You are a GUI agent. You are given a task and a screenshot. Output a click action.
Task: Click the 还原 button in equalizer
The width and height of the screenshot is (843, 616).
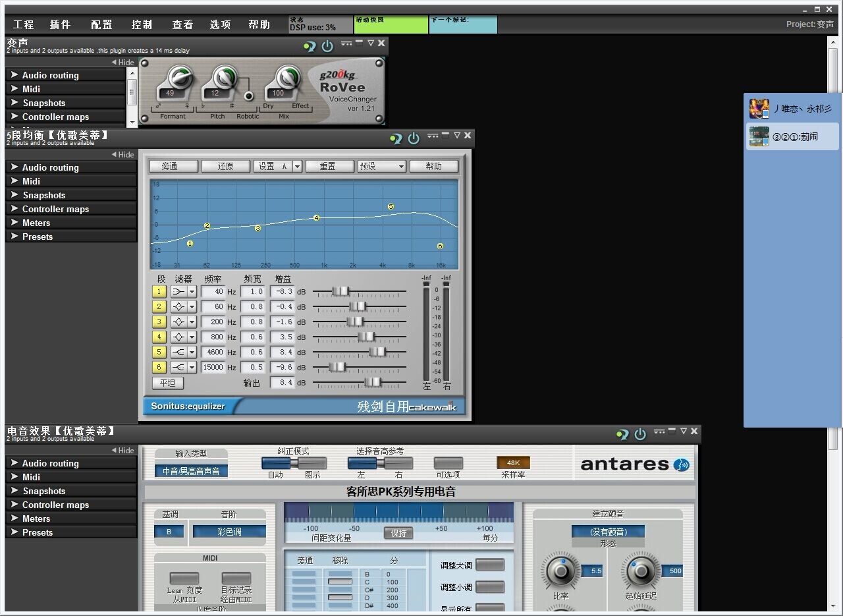(226, 167)
